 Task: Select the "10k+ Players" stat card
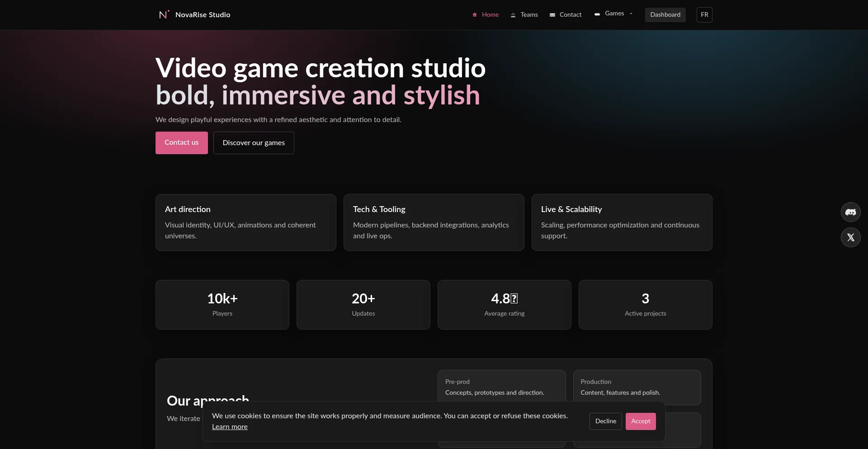click(x=222, y=304)
